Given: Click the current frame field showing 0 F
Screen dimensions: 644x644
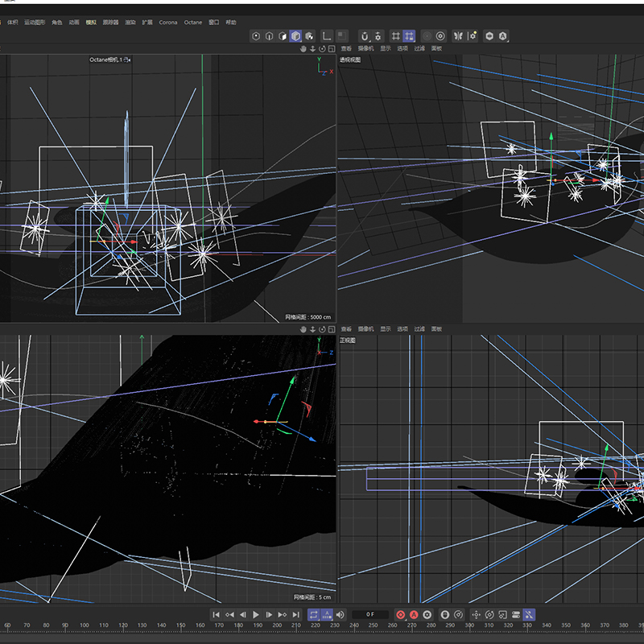Looking at the screenshot, I should (369, 614).
